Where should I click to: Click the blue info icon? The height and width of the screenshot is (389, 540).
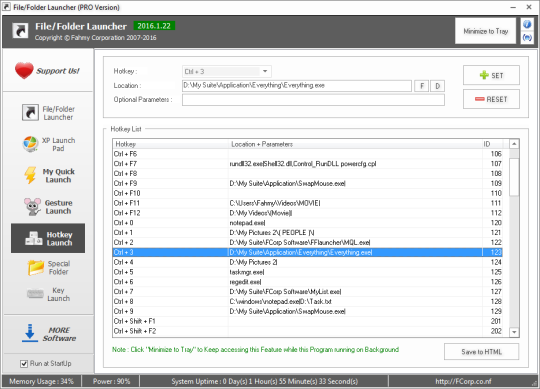click(527, 24)
